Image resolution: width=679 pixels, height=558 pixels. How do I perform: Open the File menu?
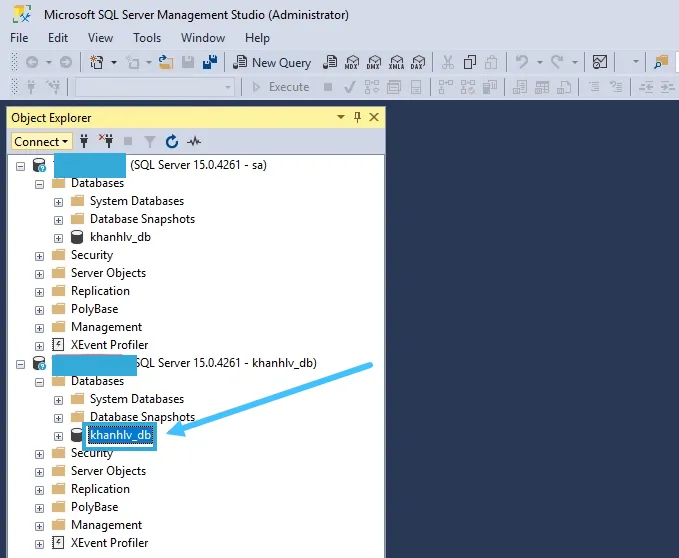19,38
